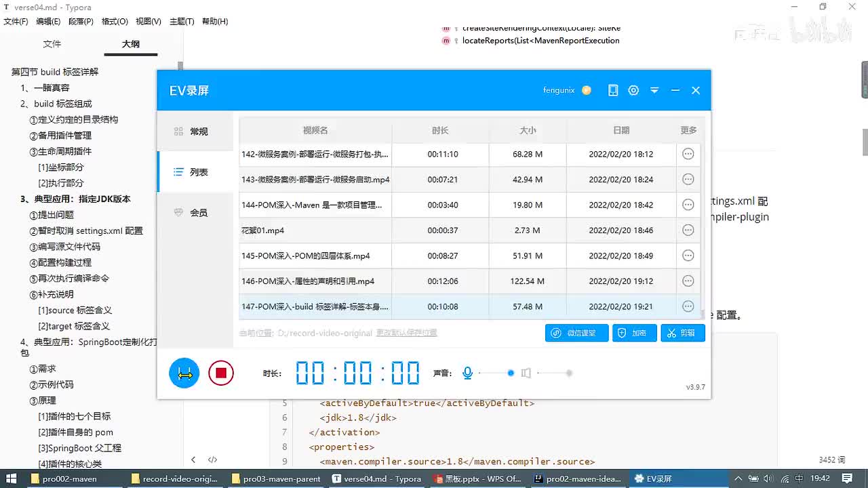Switch Typora sidebar to 大纲 tab

[x=131, y=44]
